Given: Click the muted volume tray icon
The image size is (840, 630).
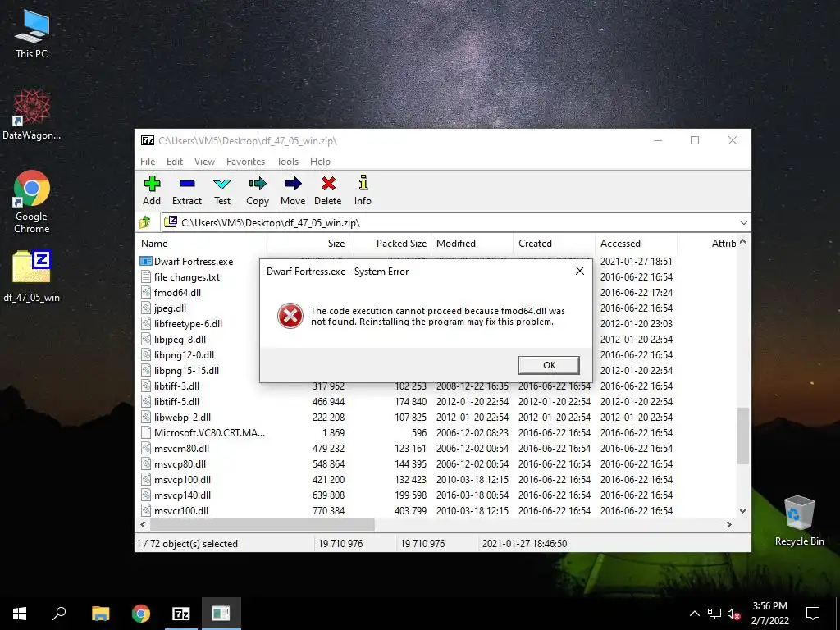Looking at the screenshot, I should [733, 614].
